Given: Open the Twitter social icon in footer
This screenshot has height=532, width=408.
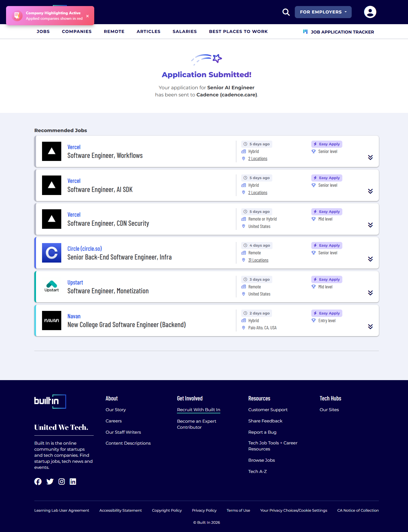Looking at the screenshot, I should pos(50,481).
